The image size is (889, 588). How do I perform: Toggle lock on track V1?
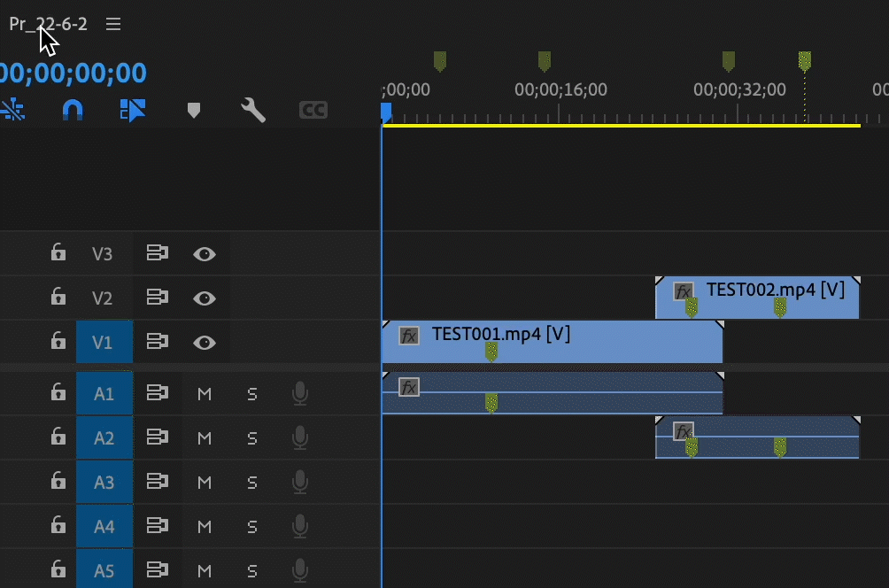click(58, 340)
